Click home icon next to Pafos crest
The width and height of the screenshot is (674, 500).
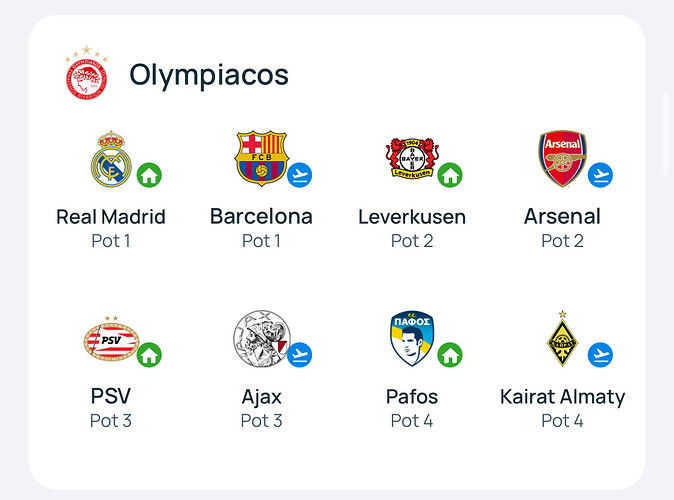[450, 355]
